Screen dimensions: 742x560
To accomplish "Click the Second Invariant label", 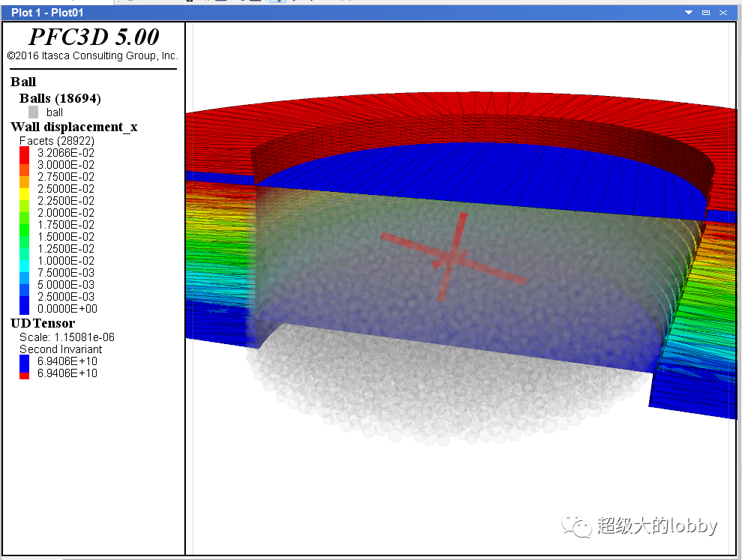I will click(61, 349).
